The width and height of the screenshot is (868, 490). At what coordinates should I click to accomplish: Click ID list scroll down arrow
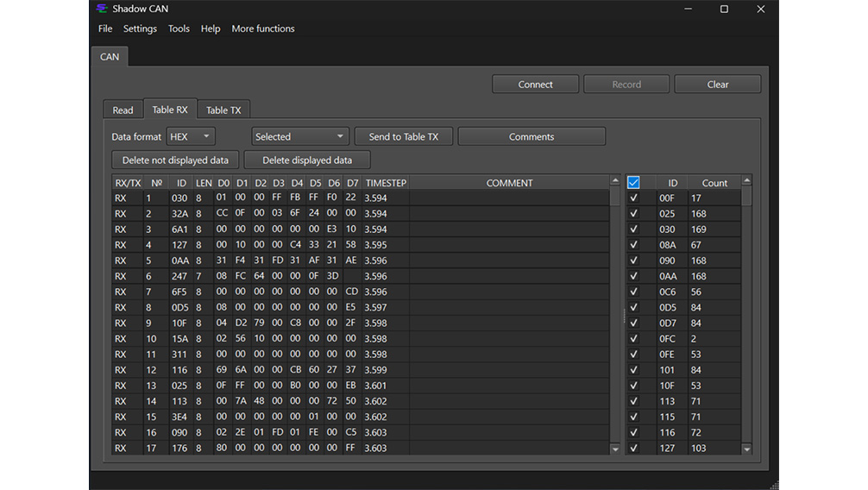pyautogui.click(x=746, y=449)
